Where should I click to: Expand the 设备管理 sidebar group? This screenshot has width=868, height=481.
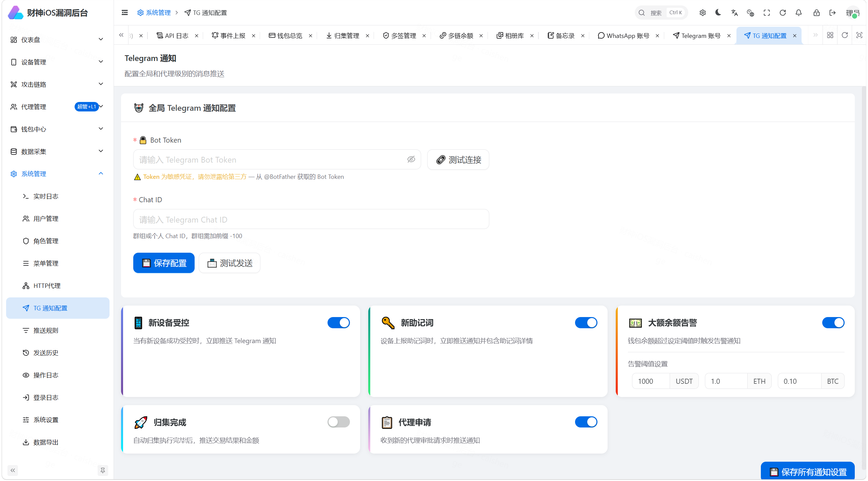click(x=57, y=62)
